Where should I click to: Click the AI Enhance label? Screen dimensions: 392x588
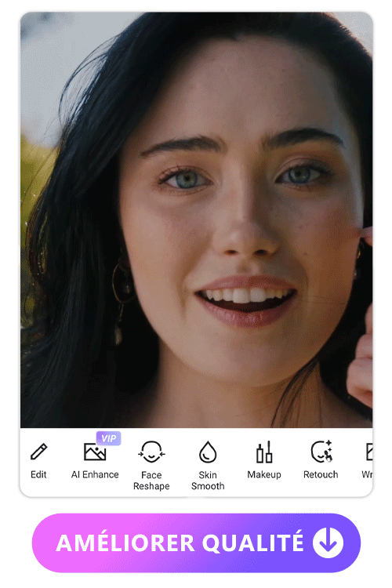(x=95, y=474)
